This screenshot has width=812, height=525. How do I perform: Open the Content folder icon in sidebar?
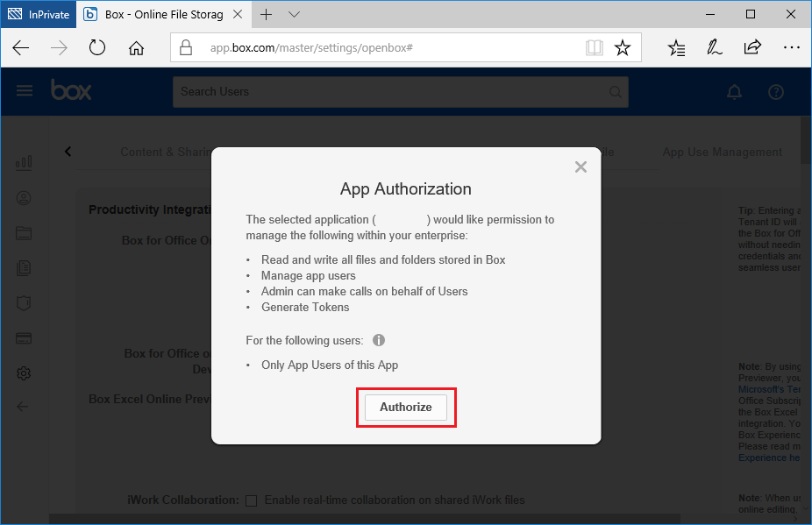tap(24, 233)
